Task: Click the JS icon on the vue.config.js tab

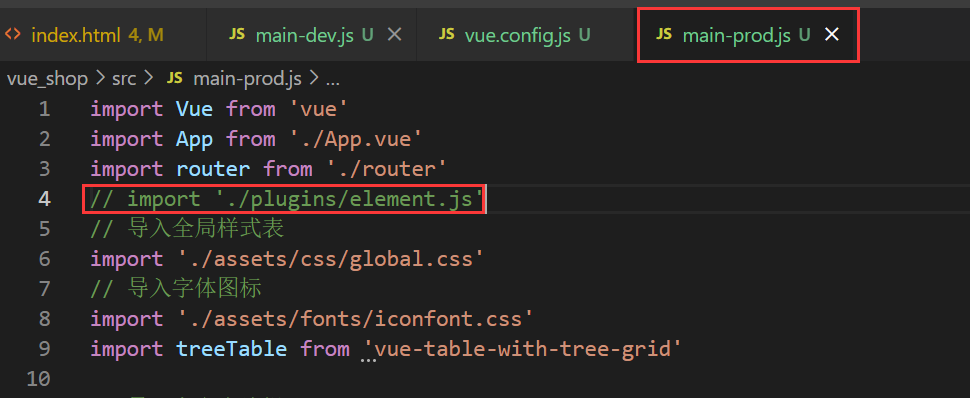Action: 447,35
